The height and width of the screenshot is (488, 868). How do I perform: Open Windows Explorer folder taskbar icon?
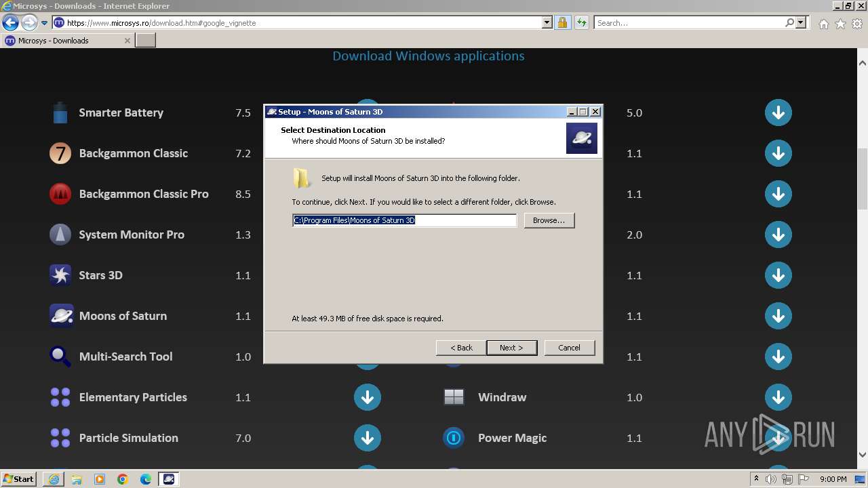click(x=77, y=479)
